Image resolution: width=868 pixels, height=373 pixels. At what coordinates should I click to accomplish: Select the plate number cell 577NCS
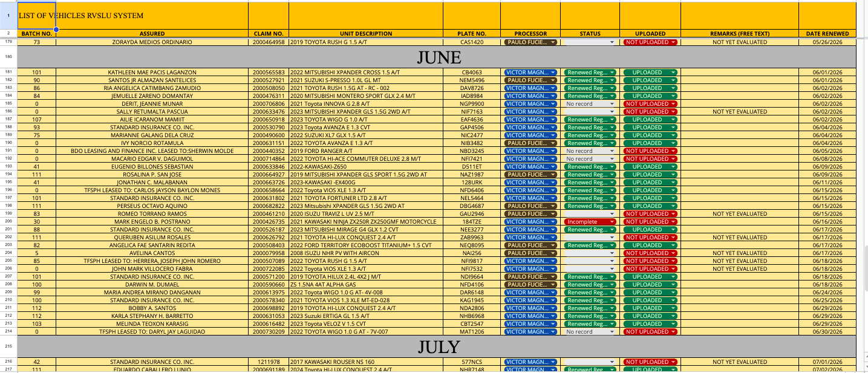pos(472,362)
